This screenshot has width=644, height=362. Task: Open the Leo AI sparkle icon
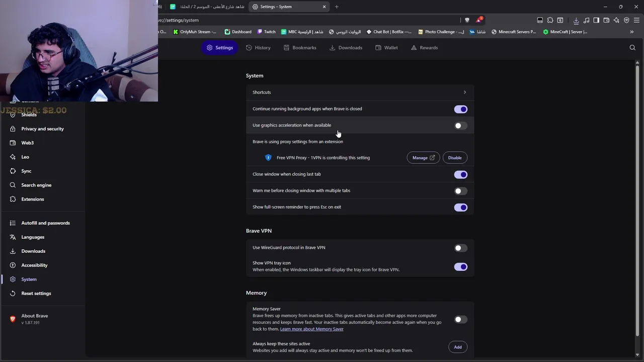(x=616, y=20)
